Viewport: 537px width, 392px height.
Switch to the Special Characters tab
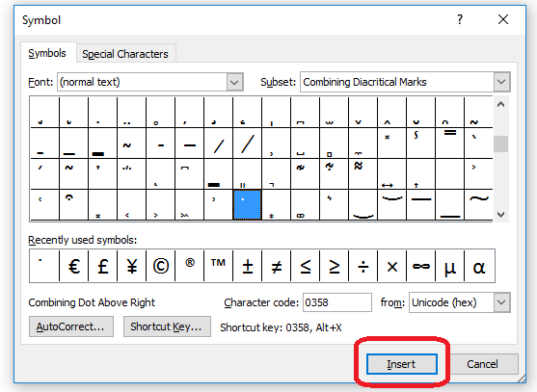pos(125,54)
